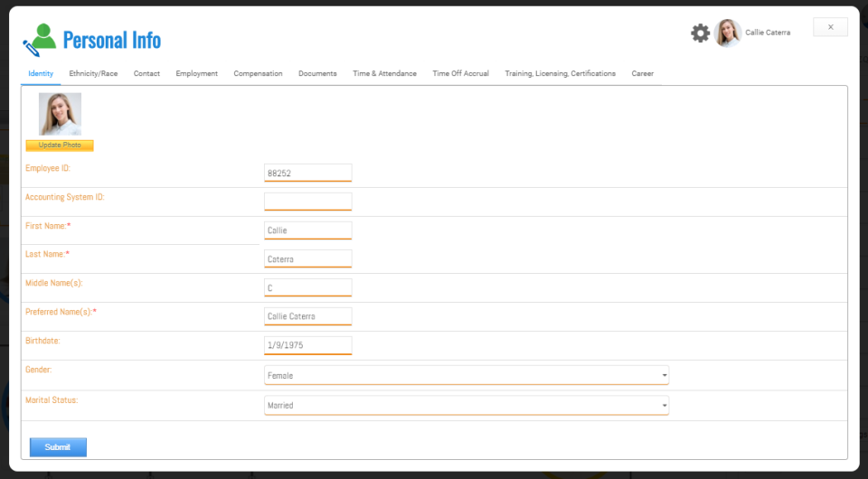View the Time Off Accrual tab

[460, 73]
